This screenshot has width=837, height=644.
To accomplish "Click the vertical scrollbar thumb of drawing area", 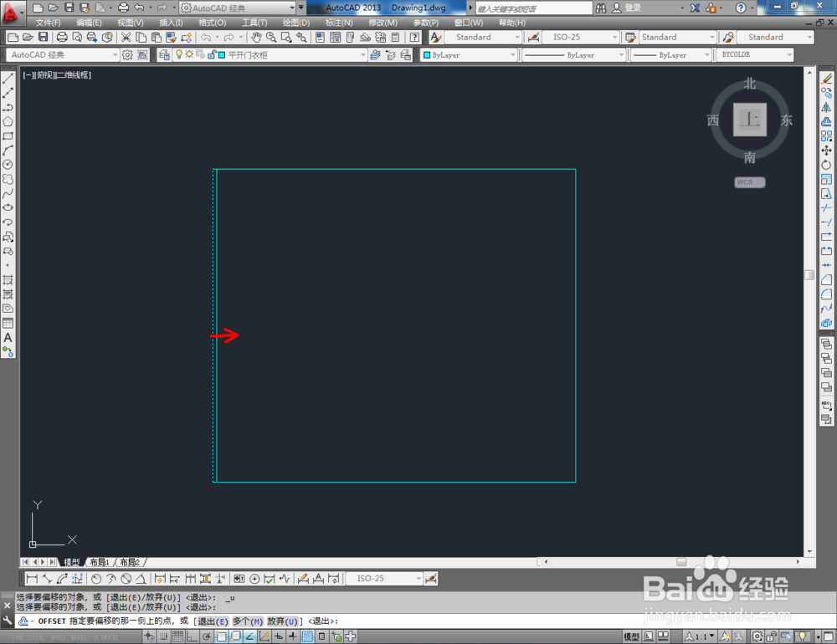I will point(809,275).
